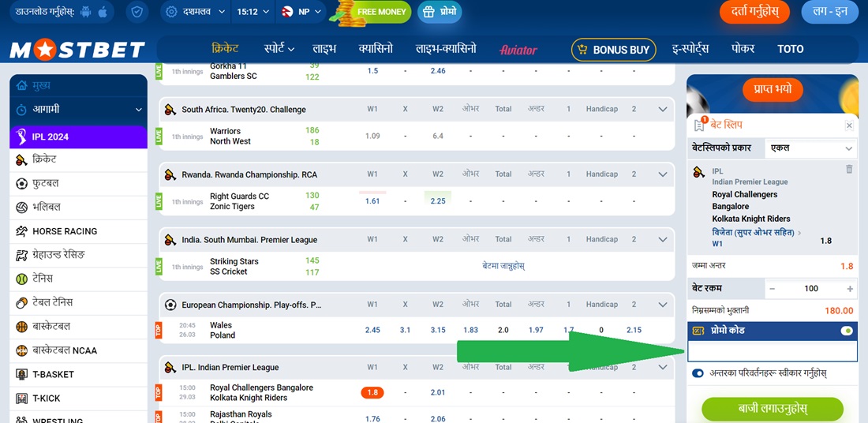This screenshot has height=423, width=868.
Task: Open the लाइभ tab in top navigation
Action: tap(324, 49)
